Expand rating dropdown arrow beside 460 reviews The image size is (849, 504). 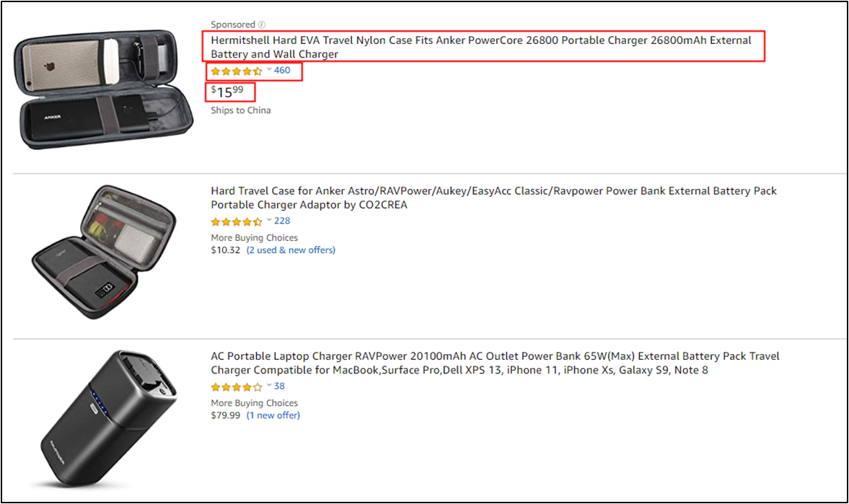click(269, 70)
